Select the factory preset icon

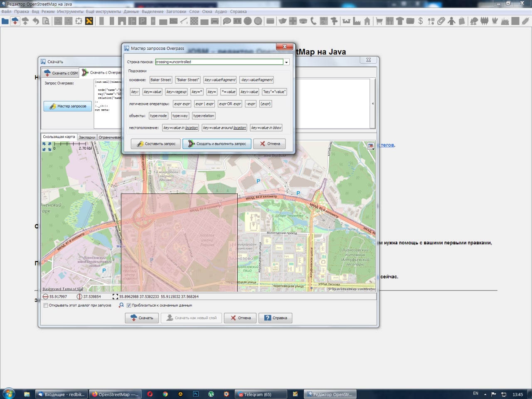click(x=357, y=21)
